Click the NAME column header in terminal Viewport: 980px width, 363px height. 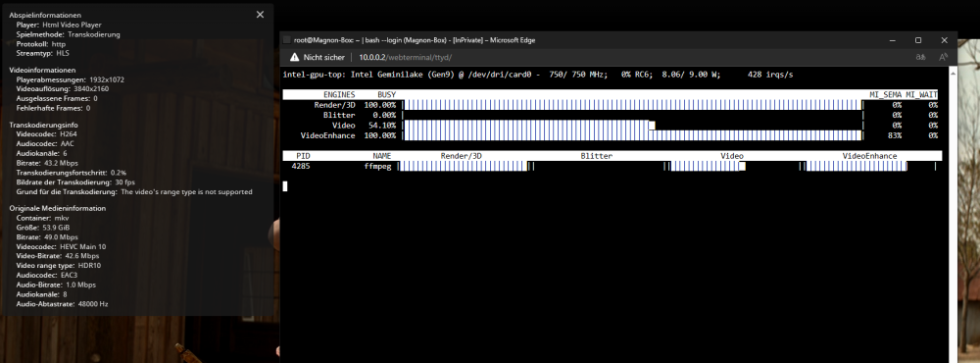[382, 156]
